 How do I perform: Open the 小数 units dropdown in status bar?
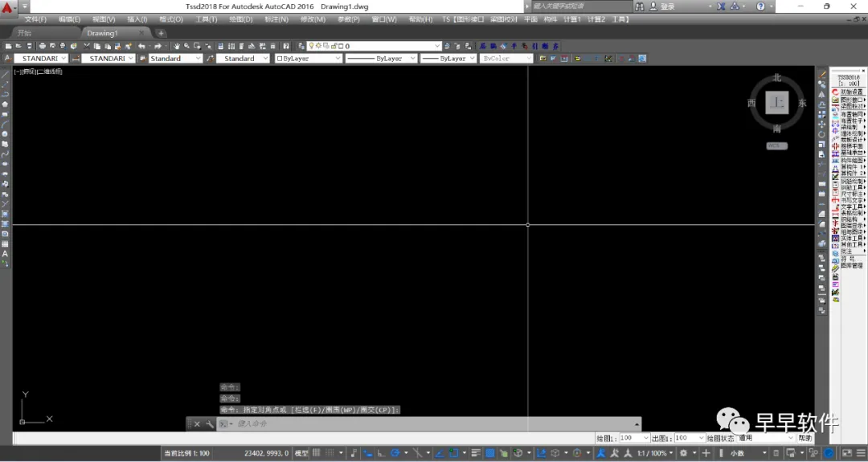click(747, 453)
